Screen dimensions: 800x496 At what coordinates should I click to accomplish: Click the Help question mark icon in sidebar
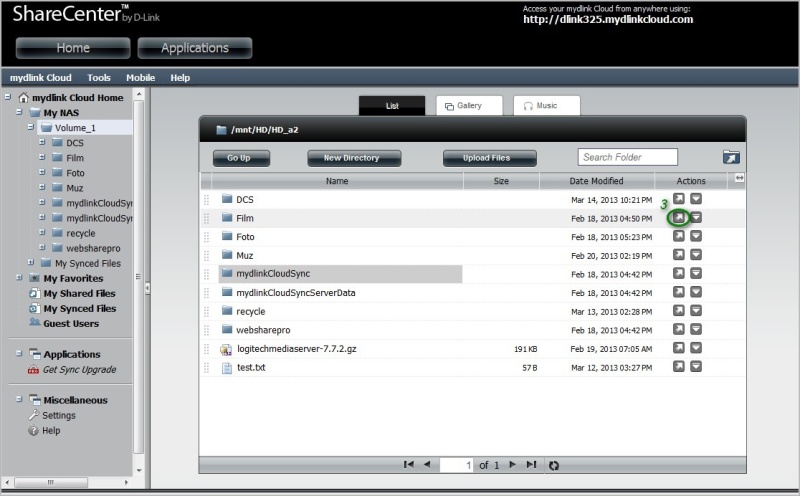33,431
